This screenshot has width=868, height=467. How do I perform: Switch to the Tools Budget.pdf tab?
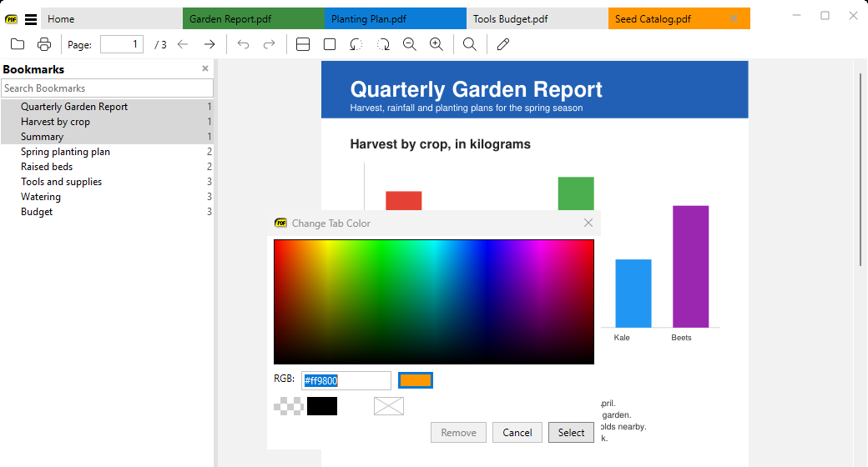[537, 19]
